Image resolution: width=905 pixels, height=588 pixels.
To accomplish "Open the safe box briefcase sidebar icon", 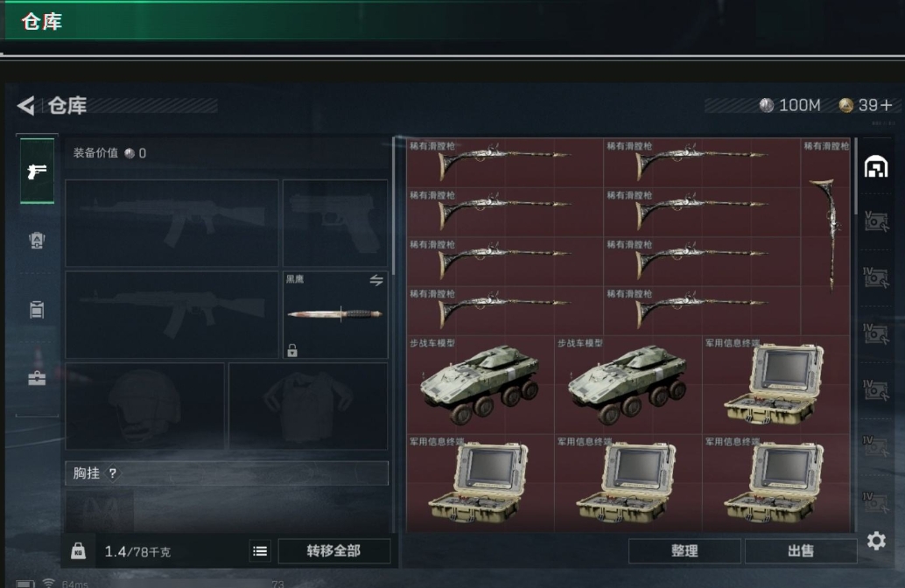I will [x=37, y=378].
